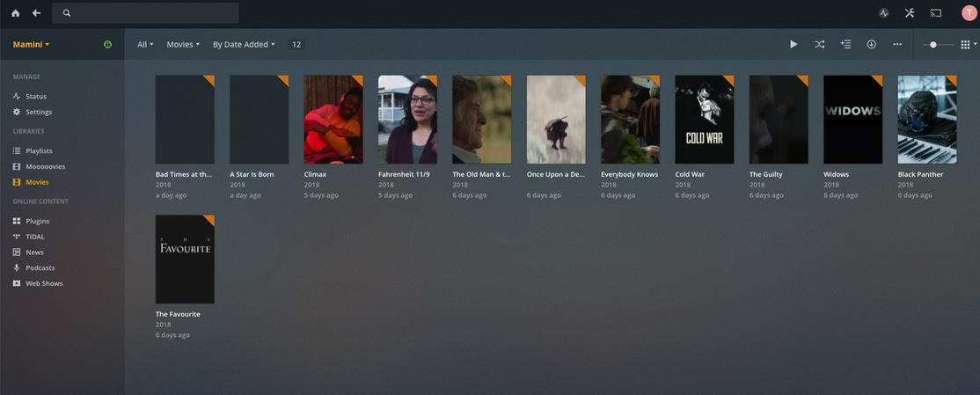Click the Playlists list icon
Screen dimensions: 980x395
[17, 151]
